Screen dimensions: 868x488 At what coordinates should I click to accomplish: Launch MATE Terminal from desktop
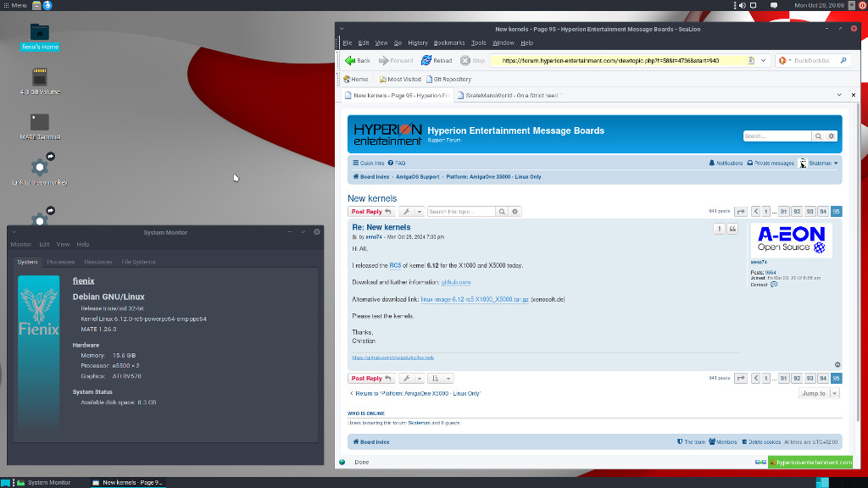click(x=40, y=122)
